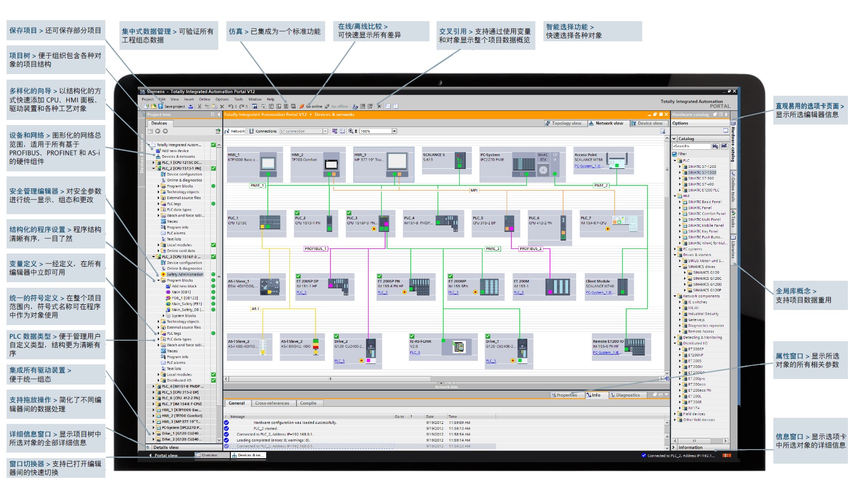Expand the Information section in the catalog
857x504 pixels.
(x=674, y=448)
